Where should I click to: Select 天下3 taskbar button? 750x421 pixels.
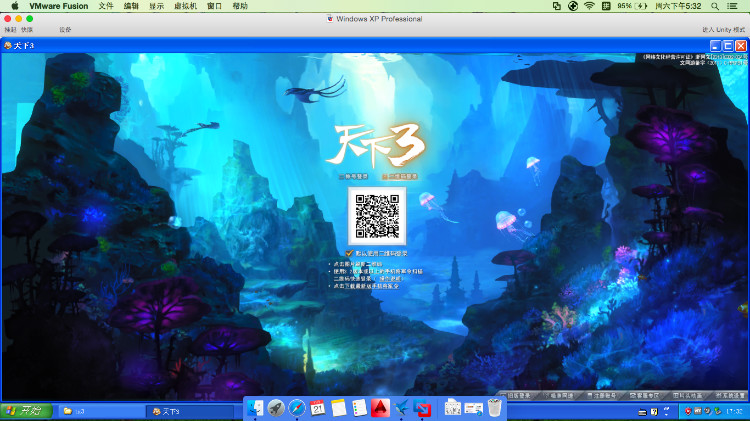[x=190, y=411]
